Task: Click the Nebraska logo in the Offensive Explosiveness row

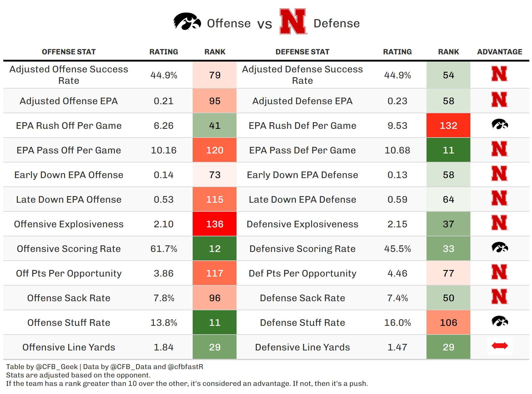Action: coord(500,223)
